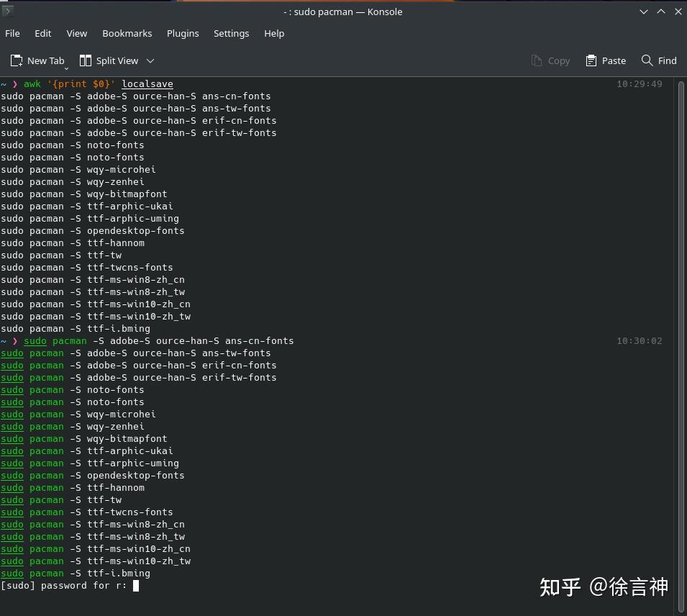This screenshot has width=687, height=616.
Task: Open a new terminal tab
Action: (x=37, y=60)
